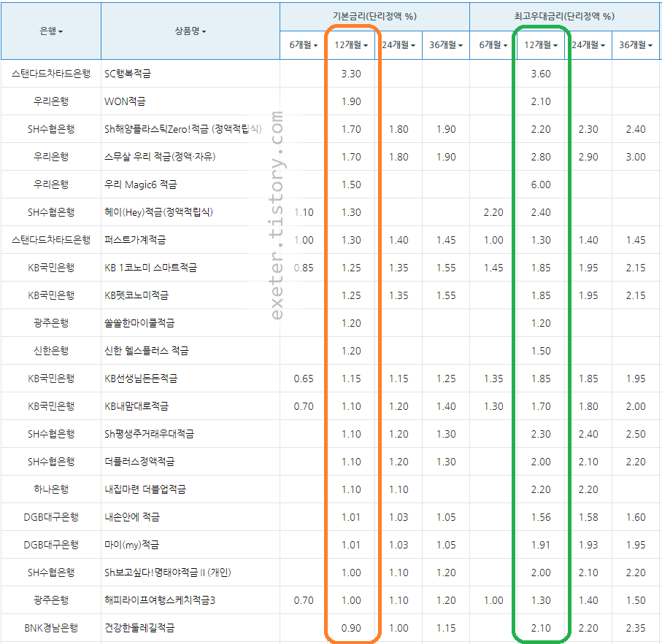Image resolution: width=662 pixels, height=644 pixels.
Task: Select the SC행복적금 product name
Action: pos(128,74)
